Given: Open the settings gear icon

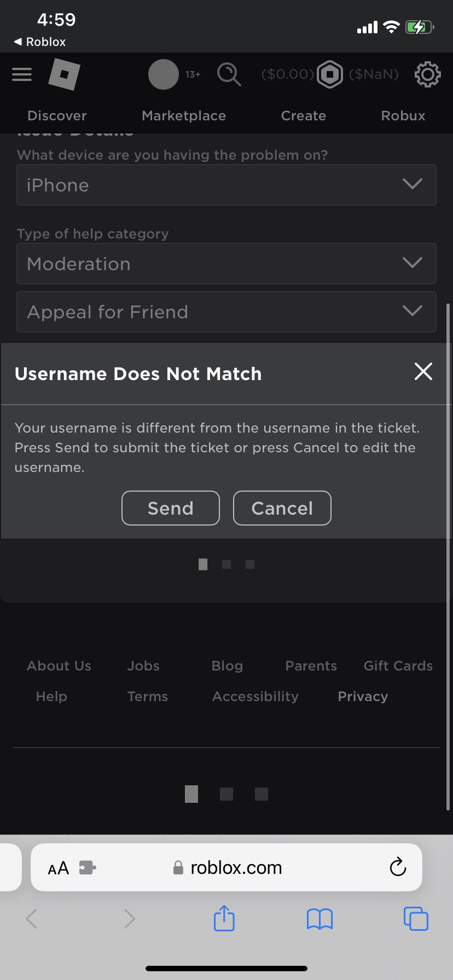Looking at the screenshot, I should [427, 74].
